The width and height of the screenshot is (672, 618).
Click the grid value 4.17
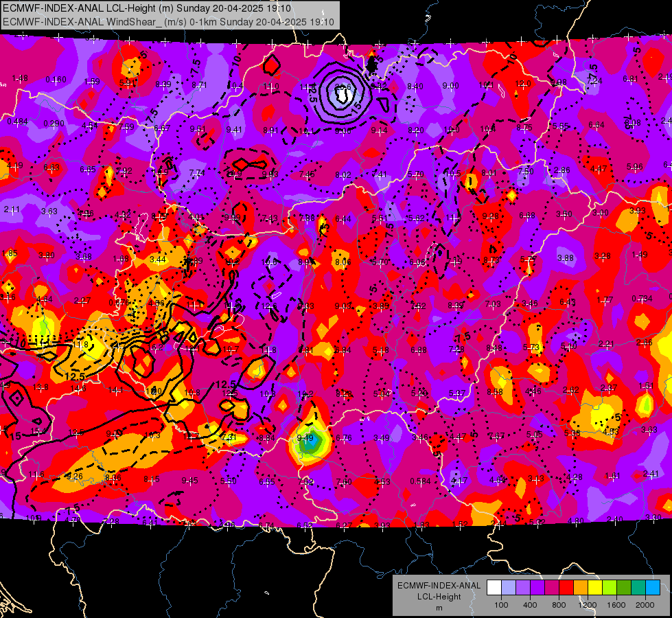pos(459,481)
